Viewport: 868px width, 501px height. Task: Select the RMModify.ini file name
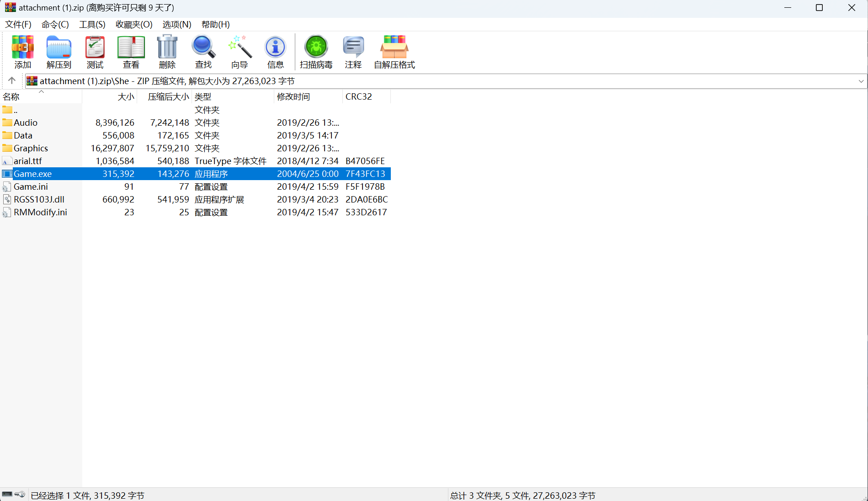pyautogui.click(x=40, y=212)
